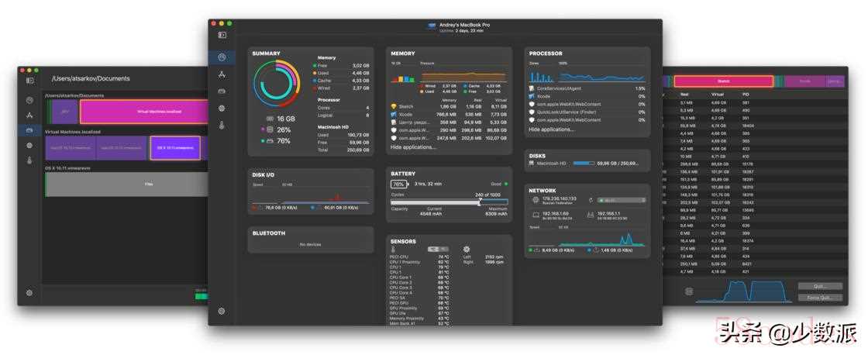Open the Disk section in main sidebar
The image size is (868, 355).
(222, 91)
